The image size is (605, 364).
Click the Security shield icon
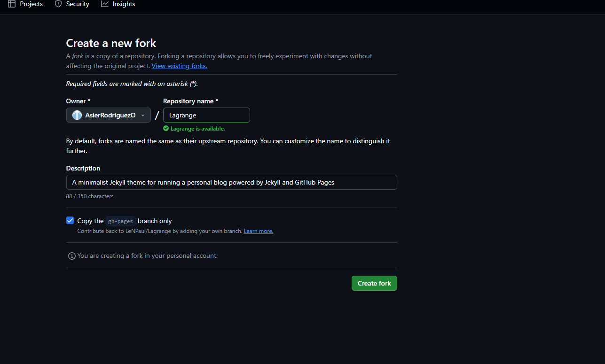pos(58,4)
